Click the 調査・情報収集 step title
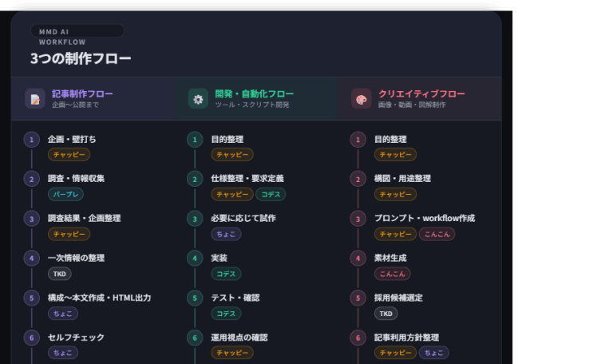Screen dimensions: 613x364 [77, 179]
